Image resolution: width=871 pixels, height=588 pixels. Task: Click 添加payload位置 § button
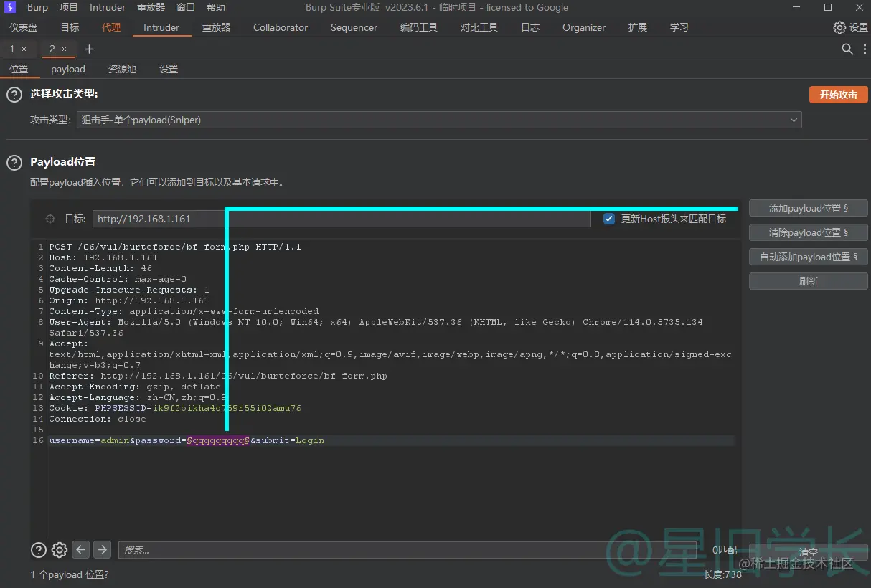(x=808, y=208)
